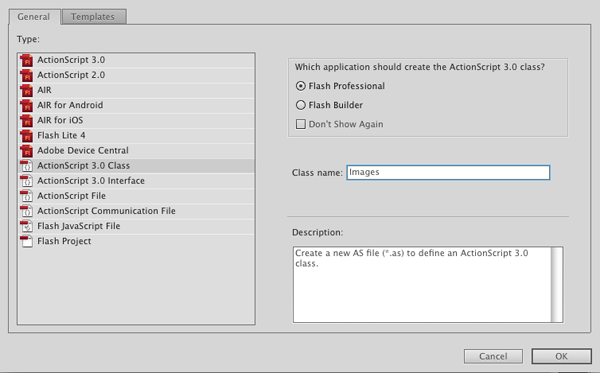Click the AIR for Android icon
Viewport: 600px width, 373px height.
click(26, 105)
